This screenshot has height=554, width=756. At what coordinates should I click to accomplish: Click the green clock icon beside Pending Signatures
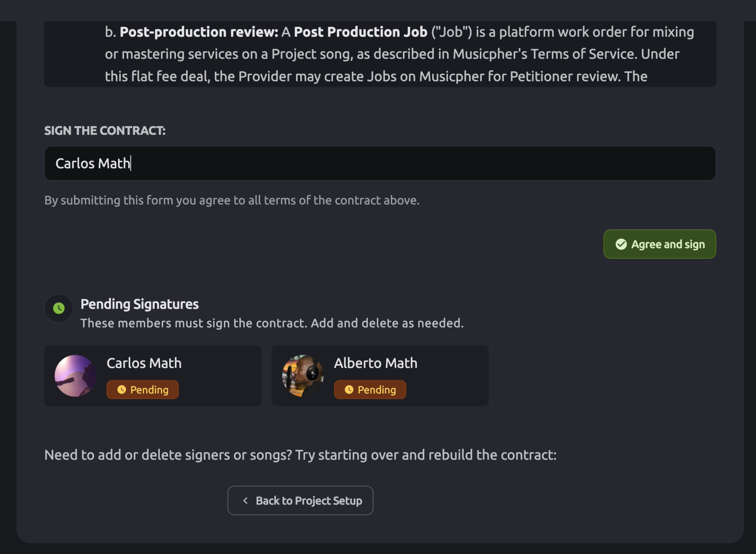(x=59, y=308)
